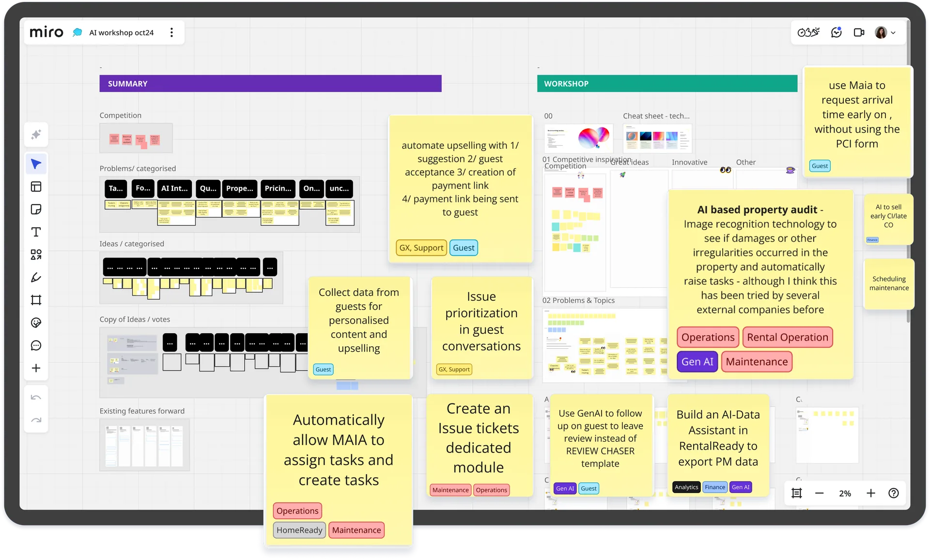Click the 2% zoom level
The image size is (930, 560).
(845, 493)
